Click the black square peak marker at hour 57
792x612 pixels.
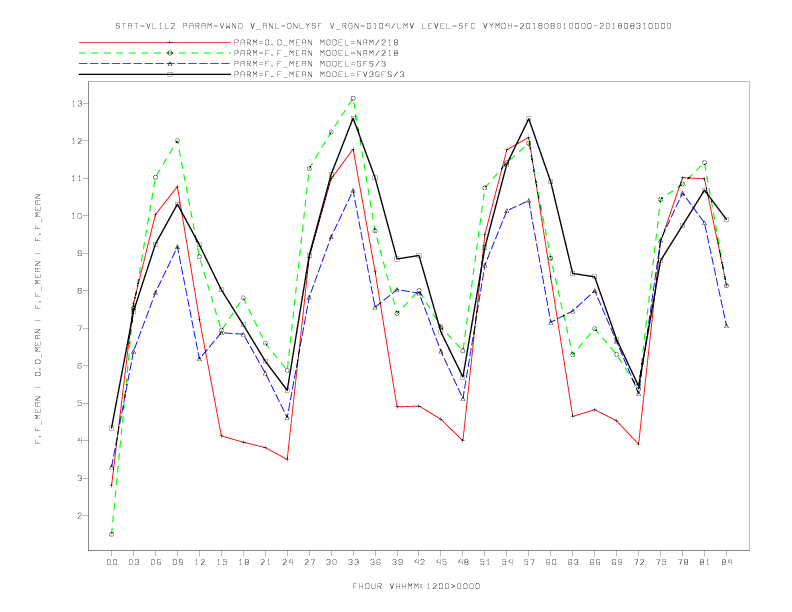click(529, 119)
